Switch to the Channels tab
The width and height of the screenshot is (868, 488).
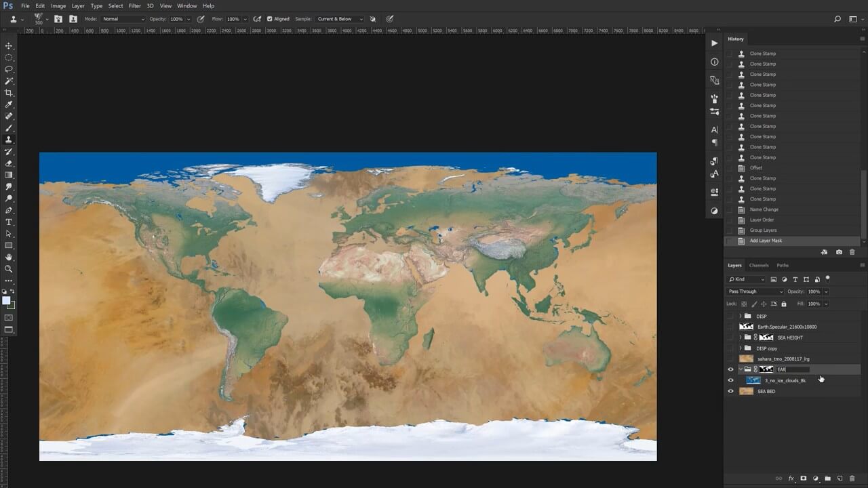[758, 265]
